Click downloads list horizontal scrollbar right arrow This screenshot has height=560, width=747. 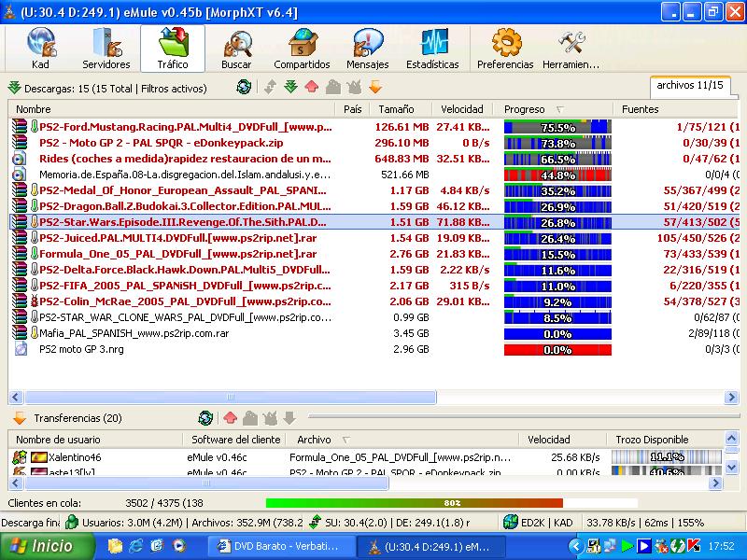731,398
